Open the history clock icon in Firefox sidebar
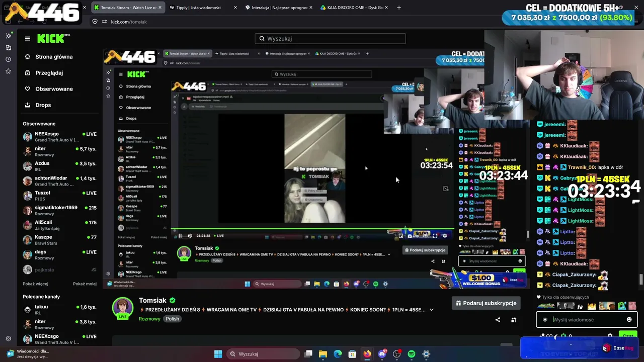 (8, 59)
